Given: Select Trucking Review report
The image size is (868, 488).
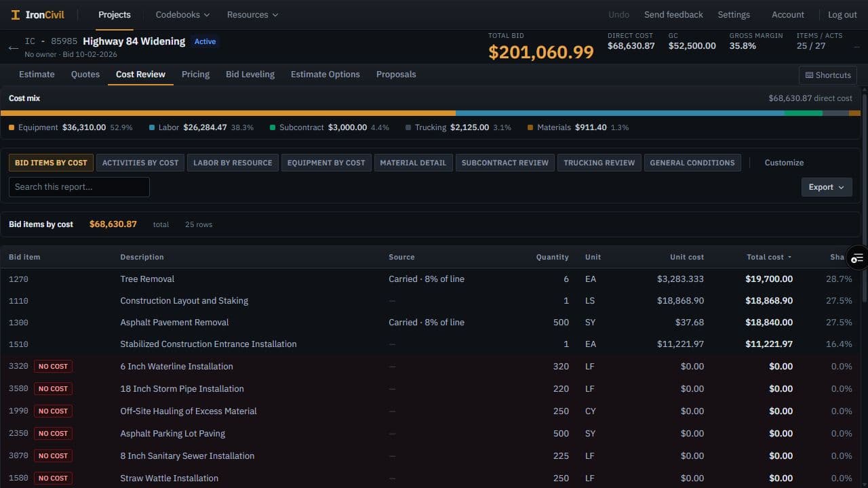Looking at the screenshot, I should coord(599,163).
